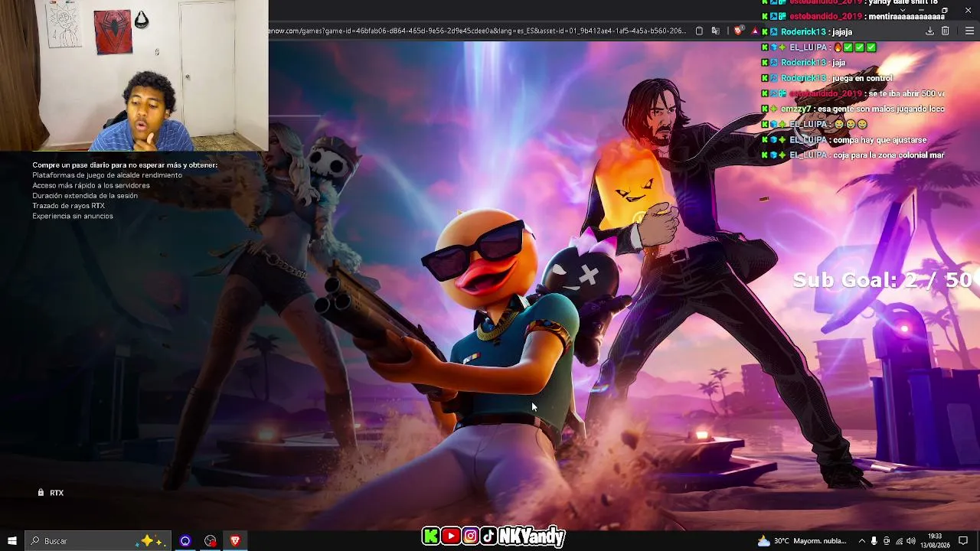Click the 'Sub Goal: 2 / 50' overlay text
This screenshot has width=980, height=551.
(x=882, y=280)
